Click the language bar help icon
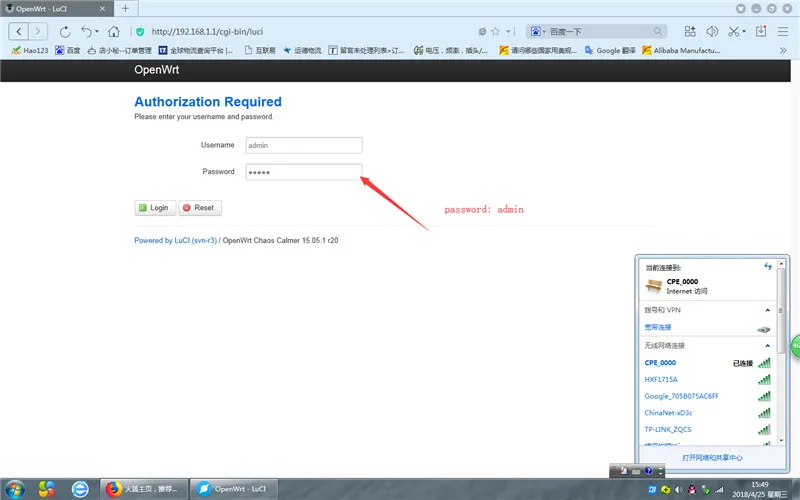Screen dimensions: 800x500 (x=648, y=471)
